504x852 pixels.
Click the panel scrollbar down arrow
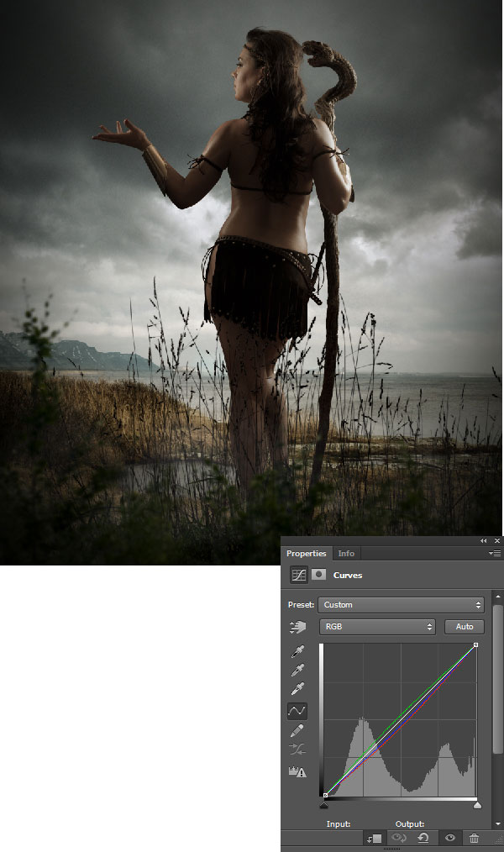click(x=497, y=824)
